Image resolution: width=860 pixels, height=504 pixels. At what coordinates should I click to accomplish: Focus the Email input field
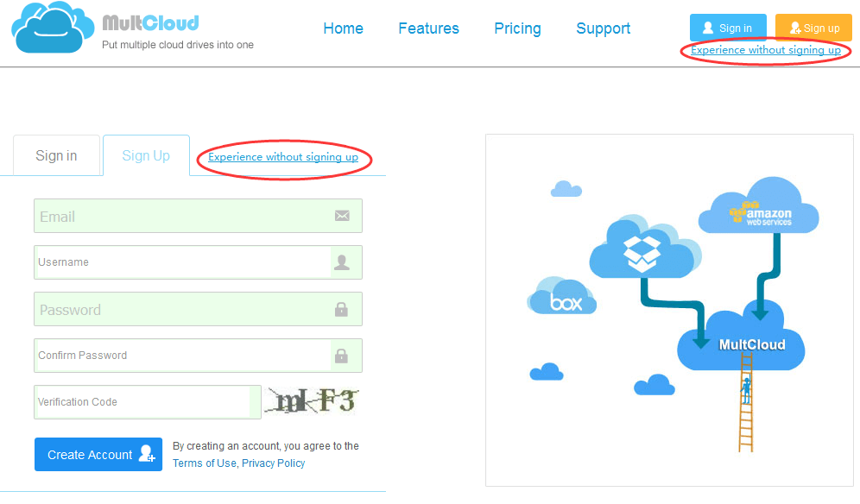tap(198, 216)
